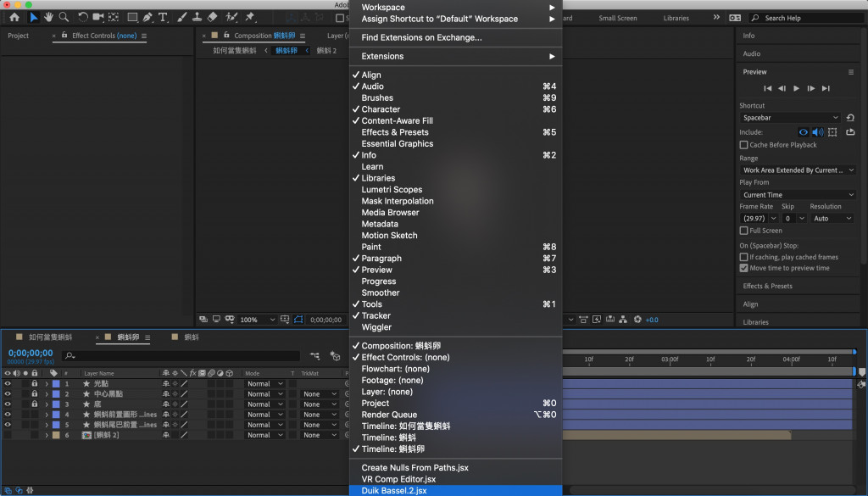Select the Brush tool
The height and width of the screenshot is (496, 868).
(181, 17)
